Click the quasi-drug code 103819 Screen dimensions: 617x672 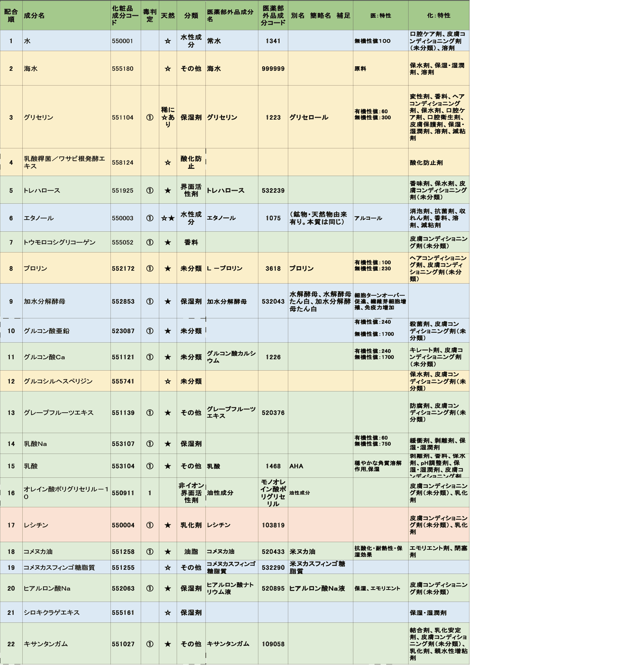point(273,525)
